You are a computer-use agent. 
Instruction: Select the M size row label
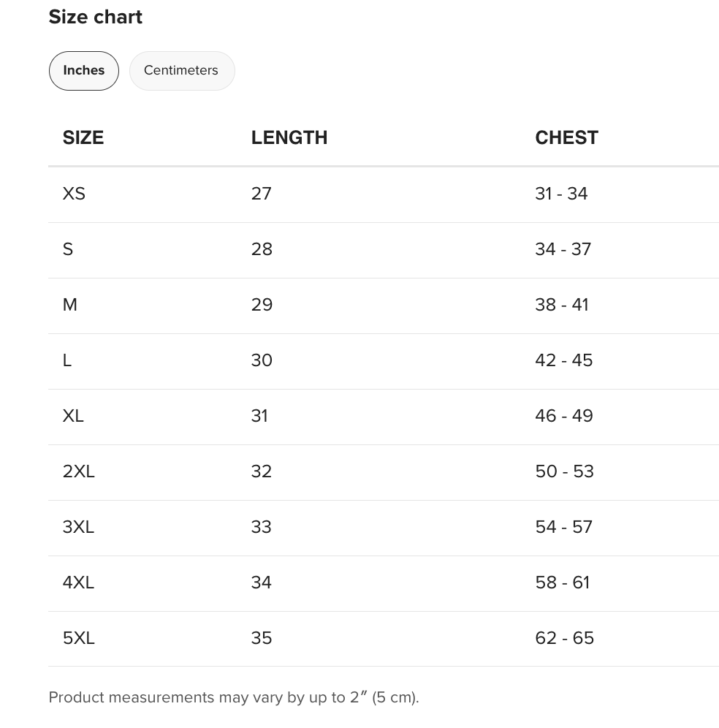[x=69, y=305]
